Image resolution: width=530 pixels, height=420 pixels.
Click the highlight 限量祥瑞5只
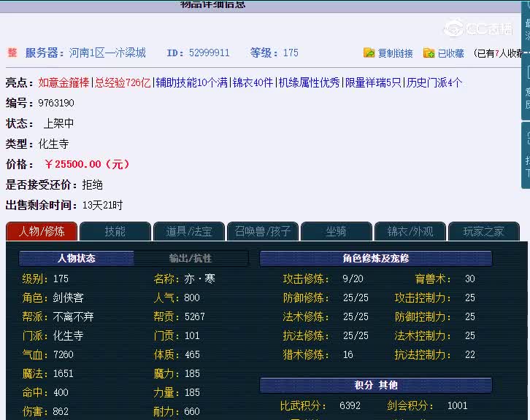(x=373, y=82)
